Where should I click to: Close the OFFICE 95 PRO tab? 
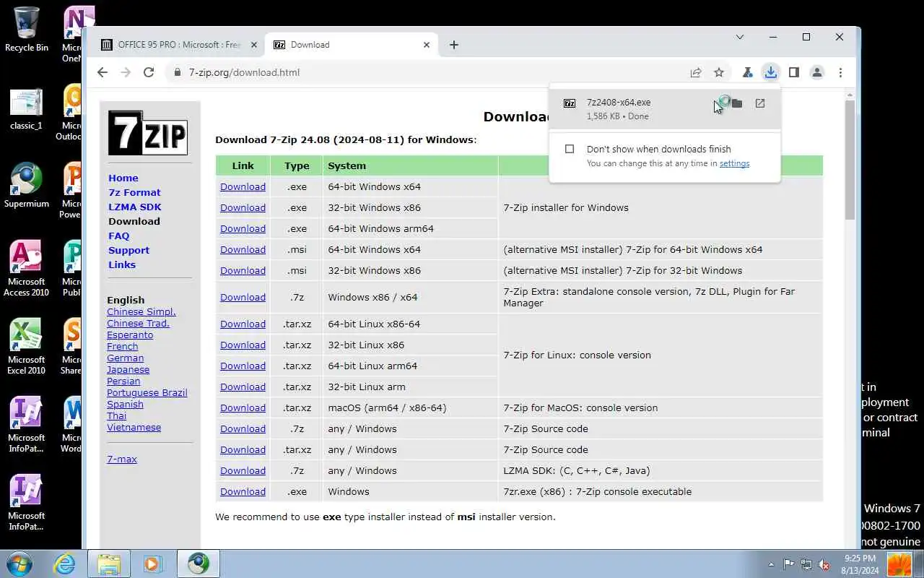click(253, 45)
